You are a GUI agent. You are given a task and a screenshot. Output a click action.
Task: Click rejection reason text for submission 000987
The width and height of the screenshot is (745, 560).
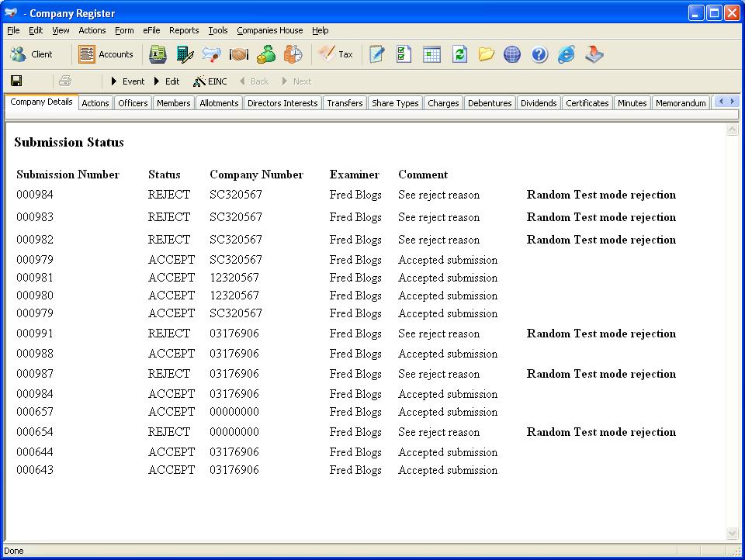tap(601, 374)
